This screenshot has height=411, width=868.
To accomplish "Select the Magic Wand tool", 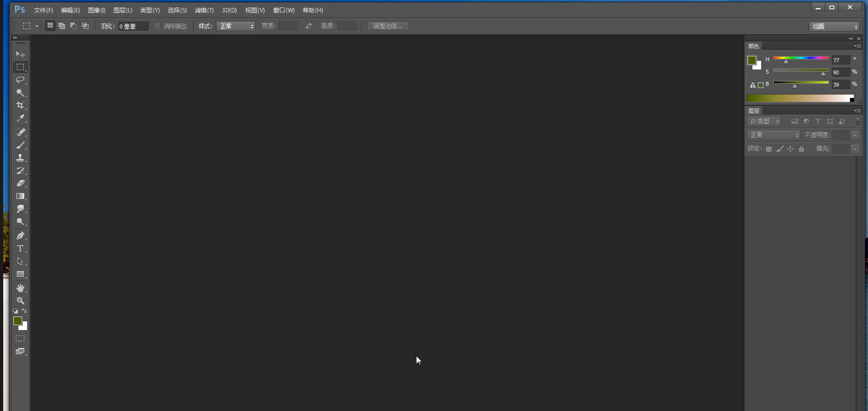I will (x=20, y=93).
